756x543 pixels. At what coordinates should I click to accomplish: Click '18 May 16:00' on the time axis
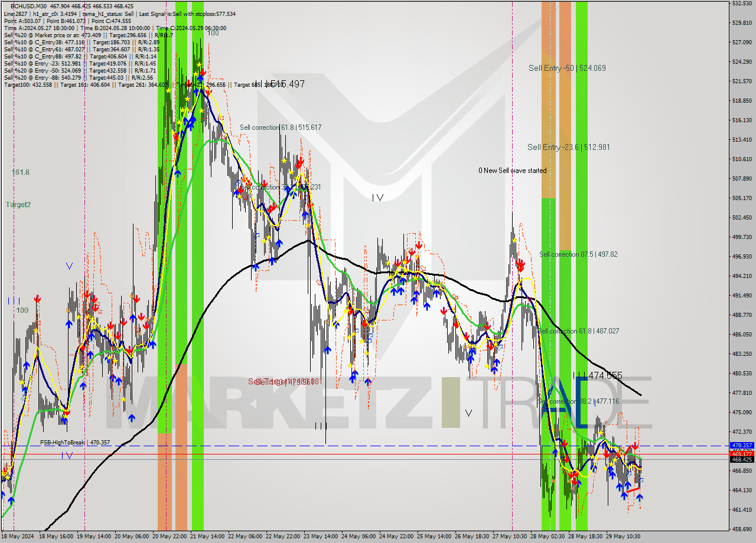(56, 537)
